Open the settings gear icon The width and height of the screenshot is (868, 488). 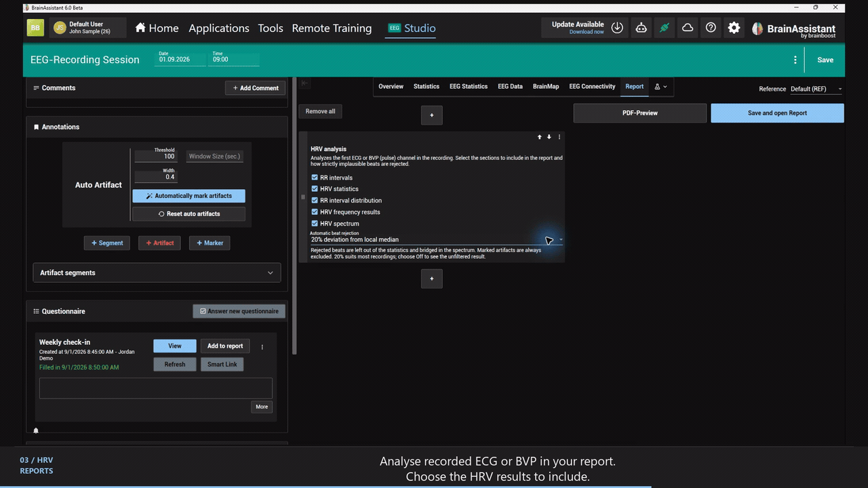point(734,28)
